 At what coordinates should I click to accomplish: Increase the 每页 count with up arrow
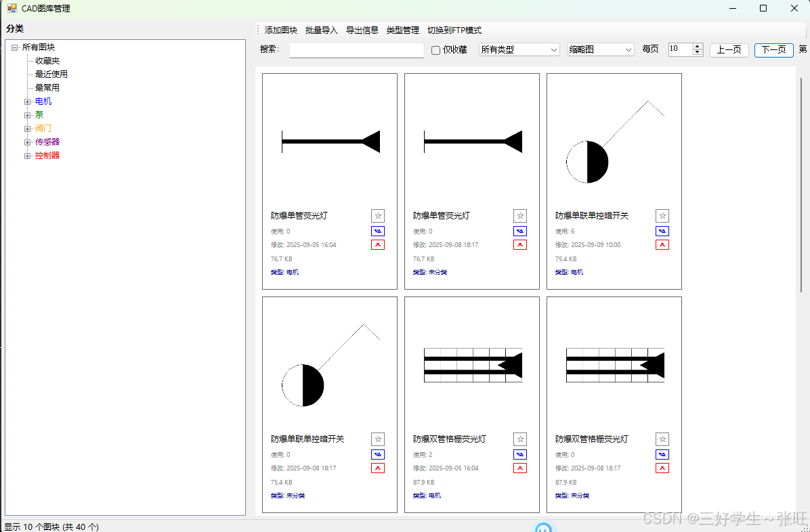(x=698, y=47)
